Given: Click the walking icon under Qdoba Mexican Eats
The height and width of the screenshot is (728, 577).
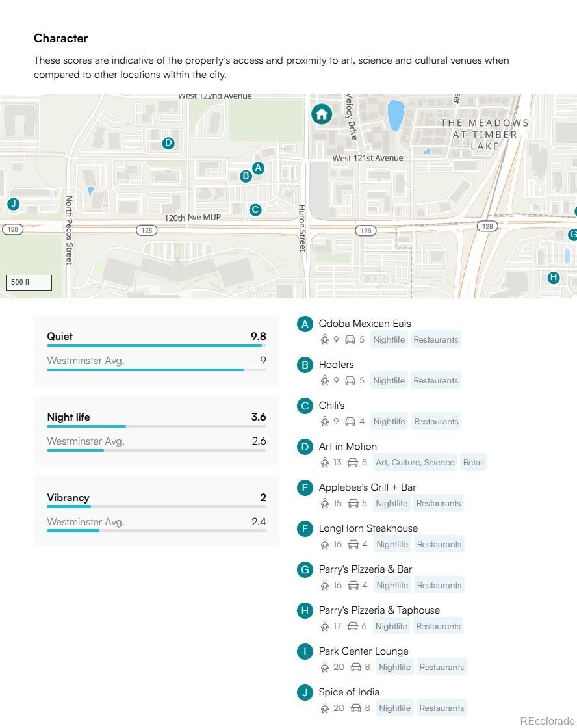Looking at the screenshot, I should click(x=324, y=340).
